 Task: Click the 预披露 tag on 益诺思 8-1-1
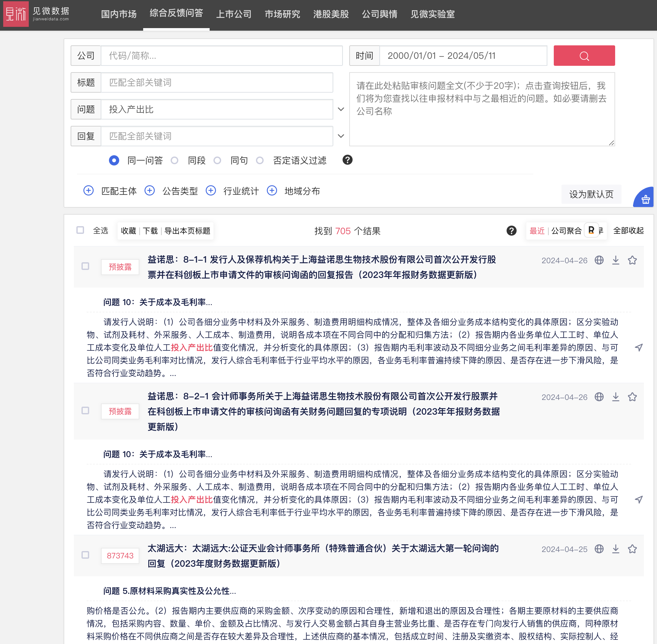[120, 267]
